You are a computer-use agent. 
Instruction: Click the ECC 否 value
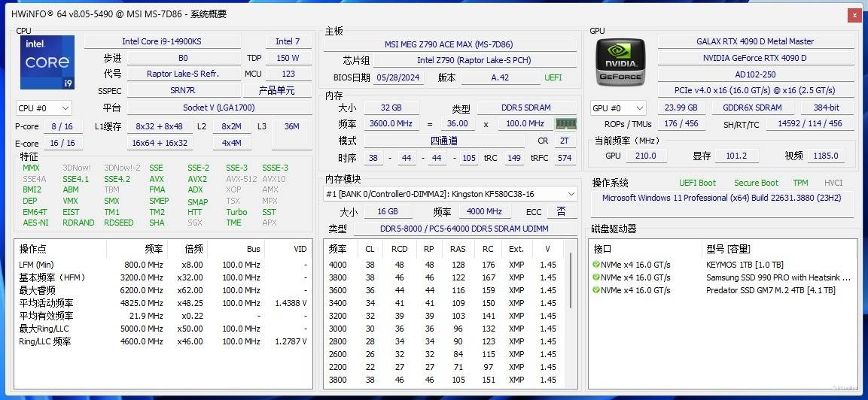[x=562, y=212]
